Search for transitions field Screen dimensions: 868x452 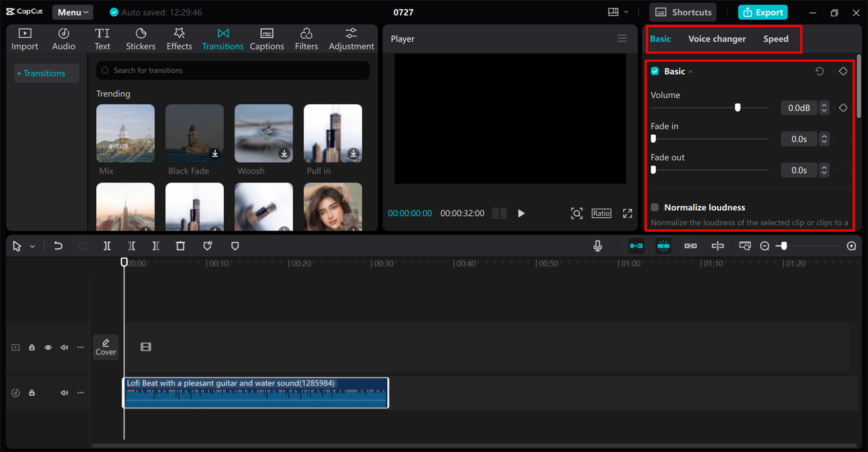coord(233,70)
